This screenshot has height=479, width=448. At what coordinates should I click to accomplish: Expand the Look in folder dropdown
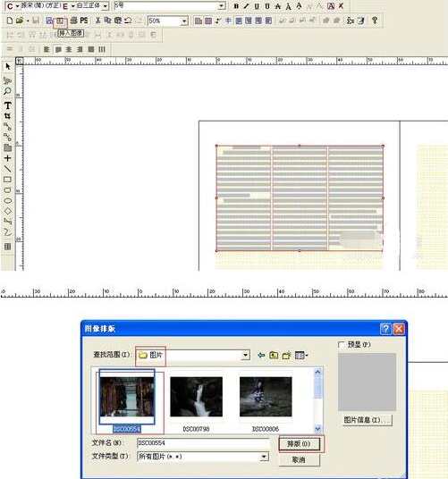pyautogui.click(x=245, y=356)
